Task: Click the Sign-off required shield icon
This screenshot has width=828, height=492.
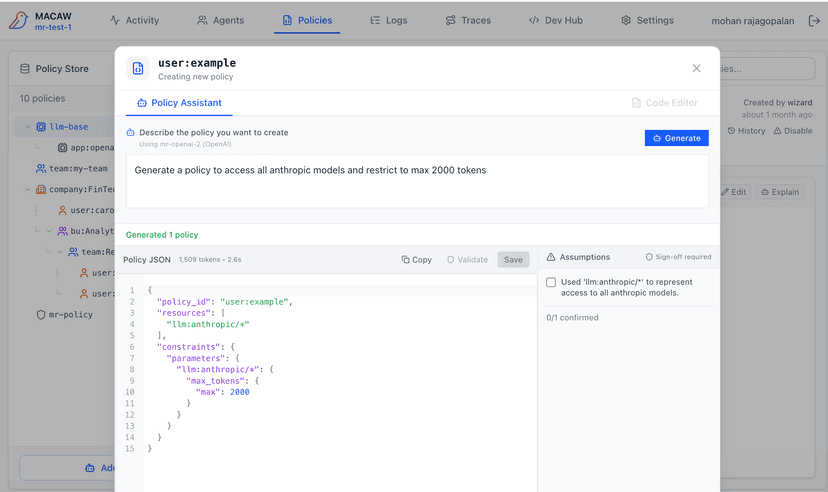Action: pos(649,257)
